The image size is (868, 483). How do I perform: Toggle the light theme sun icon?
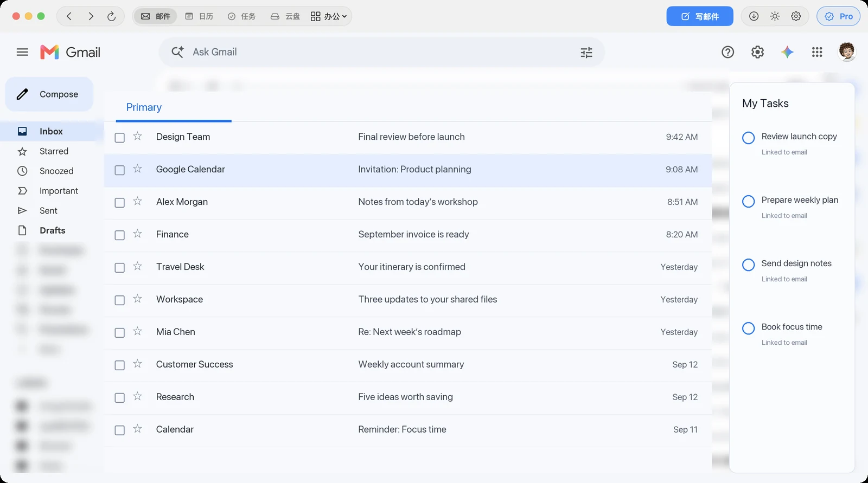tap(775, 16)
